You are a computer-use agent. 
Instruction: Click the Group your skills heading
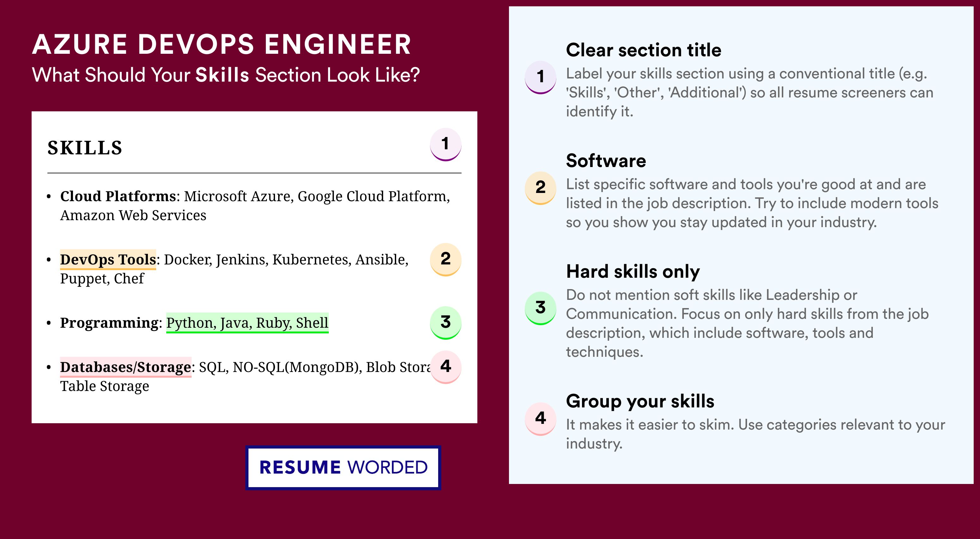[640, 401]
